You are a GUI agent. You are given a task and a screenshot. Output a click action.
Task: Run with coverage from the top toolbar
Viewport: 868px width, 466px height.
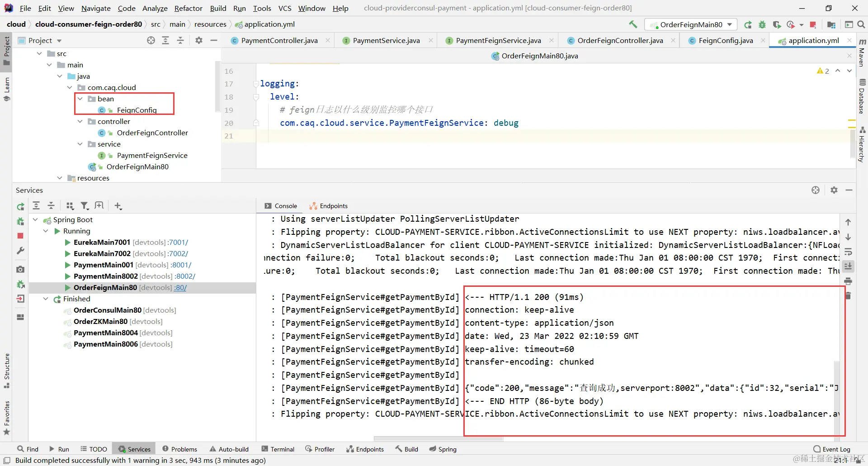[777, 24]
